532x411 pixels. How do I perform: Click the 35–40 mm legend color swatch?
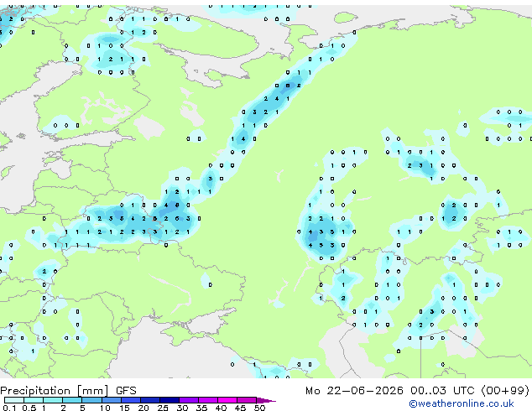tap(208, 400)
